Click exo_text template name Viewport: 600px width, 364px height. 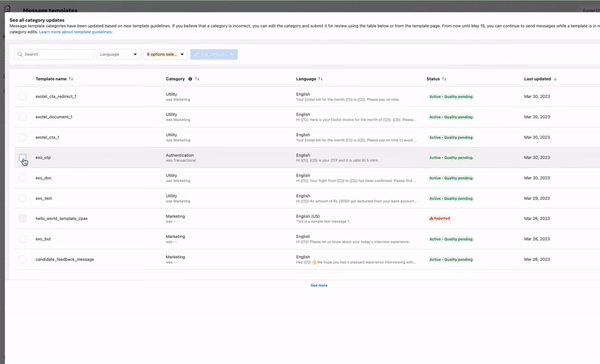point(44,198)
